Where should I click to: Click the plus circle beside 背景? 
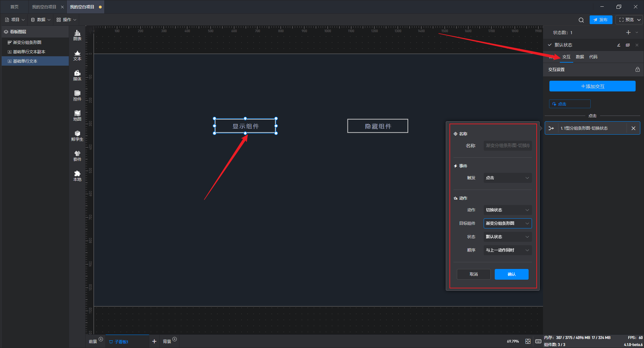pyautogui.click(x=174, y=339)
